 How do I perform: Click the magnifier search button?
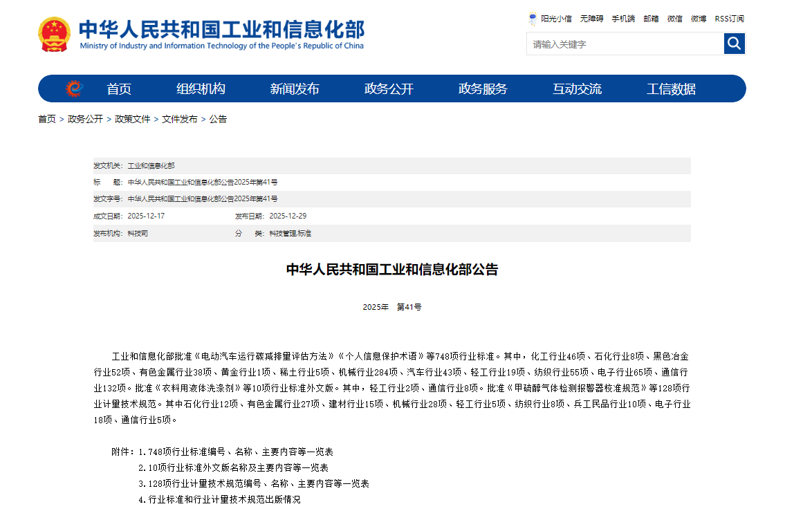tap(734, 44)
